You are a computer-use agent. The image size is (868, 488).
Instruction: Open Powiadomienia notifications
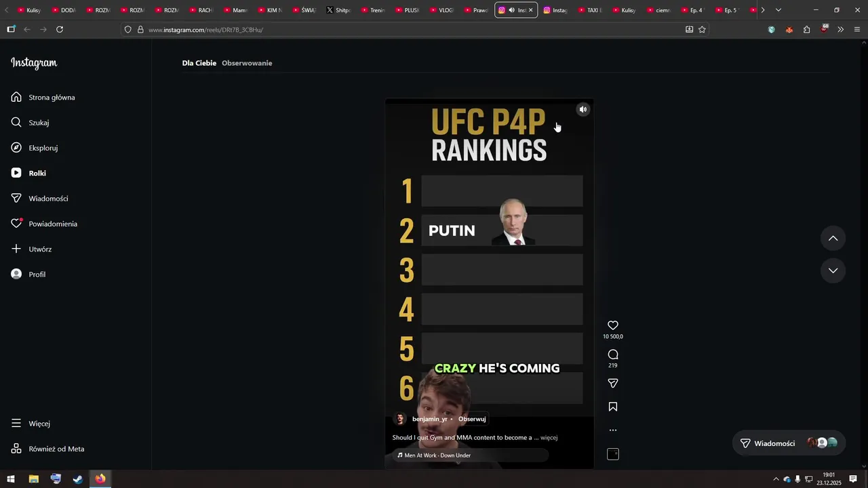(44, 224)
